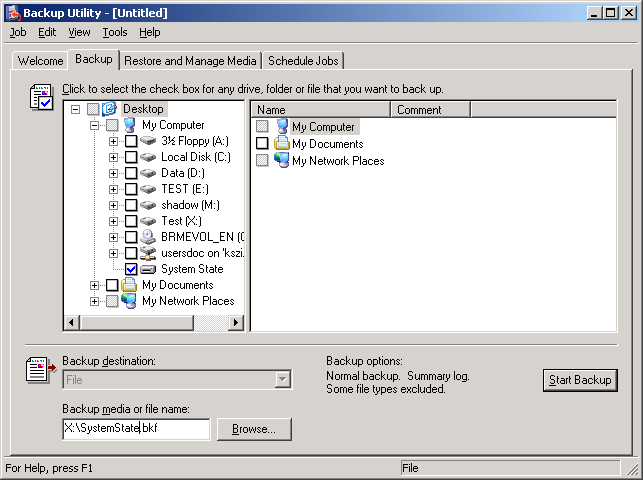The width and height of the screenshot is (643, 480).
Task: Check the shadow (M:) checkbox
Action: [131, 205]
